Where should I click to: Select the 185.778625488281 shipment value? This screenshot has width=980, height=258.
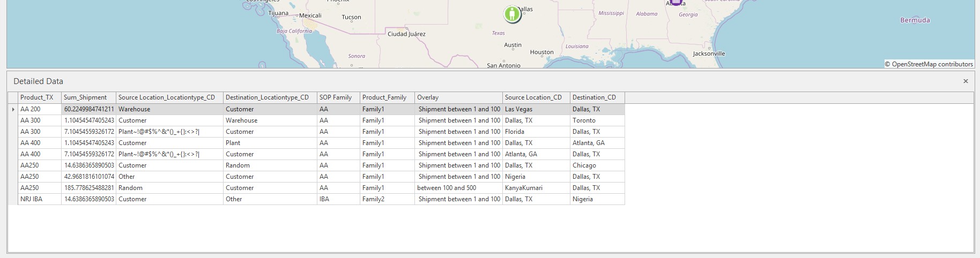point(88,188)
